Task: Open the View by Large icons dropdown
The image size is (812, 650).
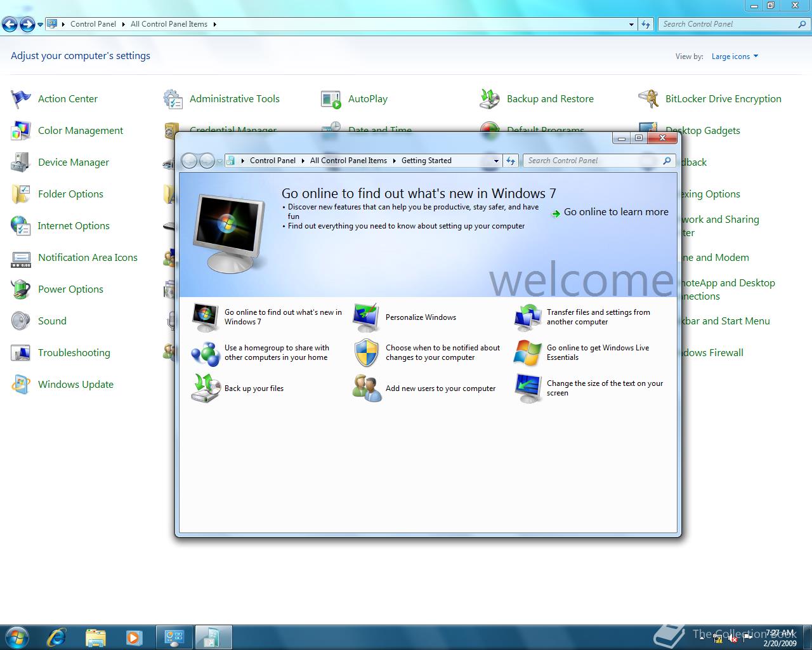Action: (735, 56)
